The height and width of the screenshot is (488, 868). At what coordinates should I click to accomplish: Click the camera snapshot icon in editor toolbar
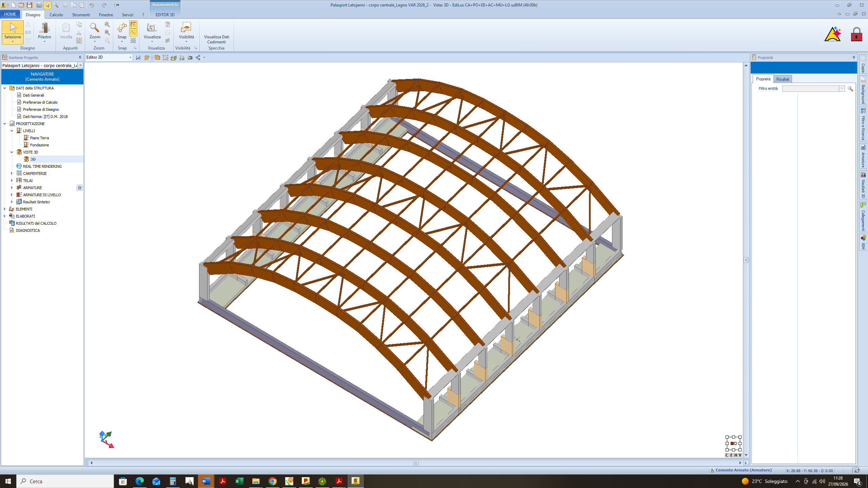click(190, 58)
